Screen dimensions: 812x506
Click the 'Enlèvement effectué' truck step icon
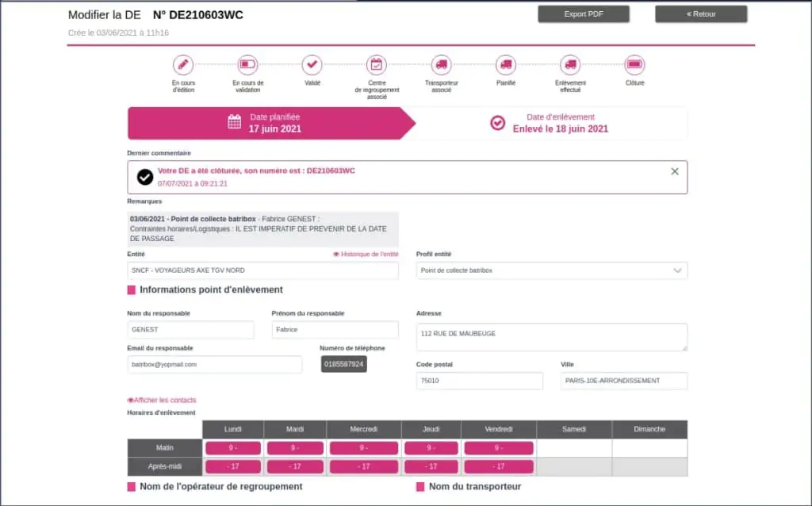tap(570, 65)
